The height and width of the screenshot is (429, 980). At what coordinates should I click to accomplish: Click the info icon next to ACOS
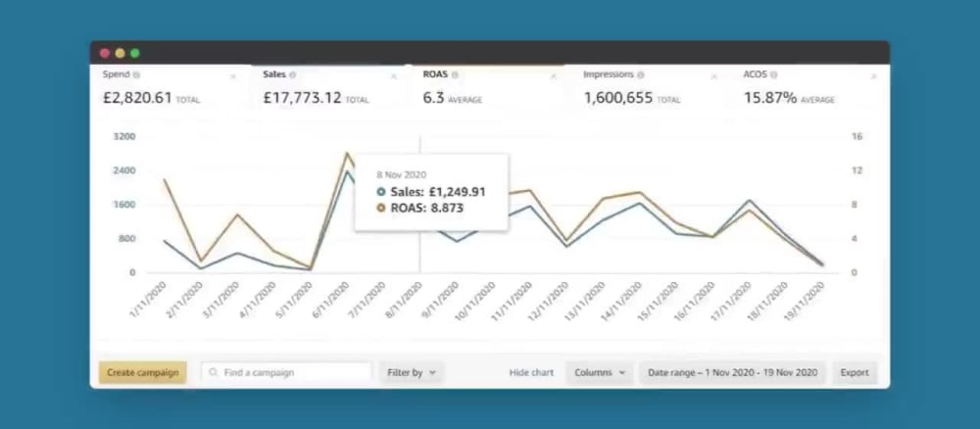click(x=774, y=74)
